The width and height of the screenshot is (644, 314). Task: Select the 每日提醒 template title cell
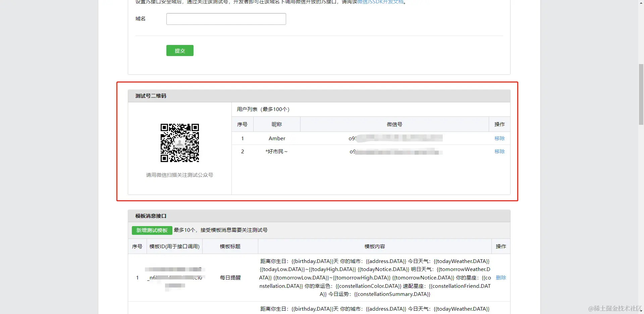(x=230, y=277)
